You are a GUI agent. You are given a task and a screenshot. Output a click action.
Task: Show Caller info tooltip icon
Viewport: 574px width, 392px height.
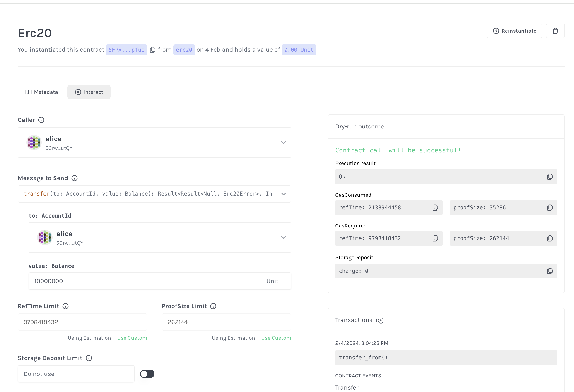point(41,120)
